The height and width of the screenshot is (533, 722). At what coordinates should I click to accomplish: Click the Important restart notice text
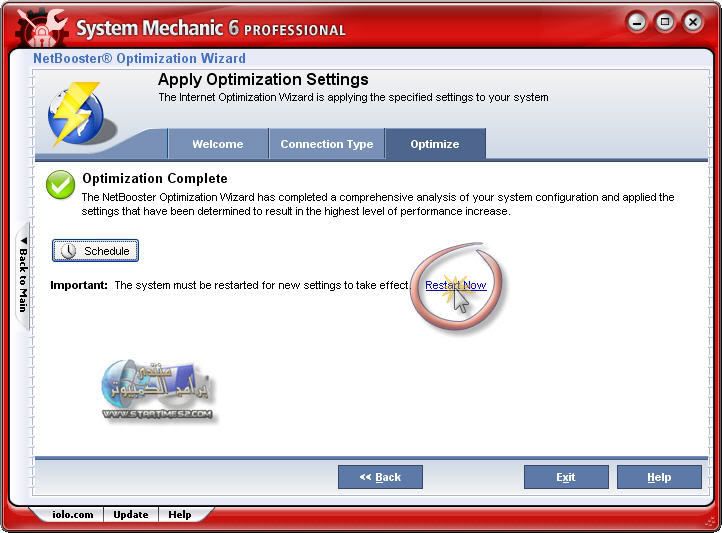(x=230, y=285)
